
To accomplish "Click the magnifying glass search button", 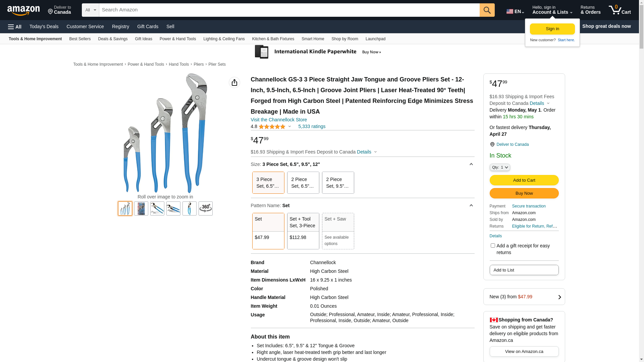I will point(487,10).
